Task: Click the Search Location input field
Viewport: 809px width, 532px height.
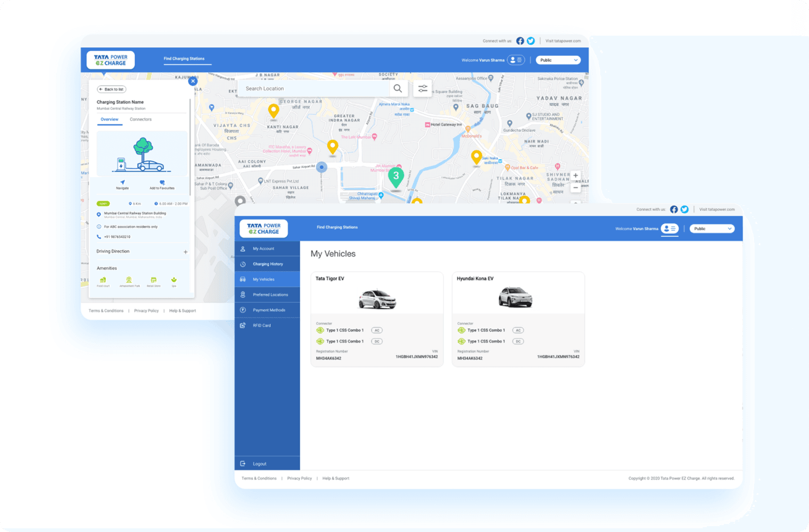Action: click(314, 88)
